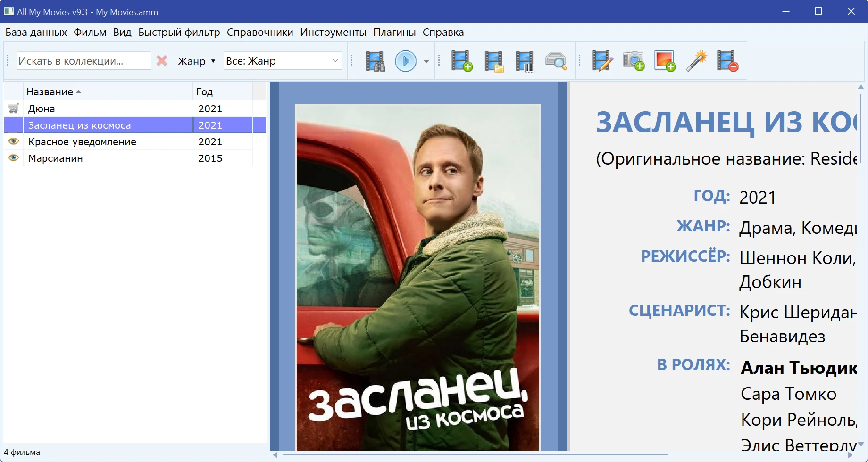Open the Вид menu
Viewport: 868px width, 462px height.
click(x=122, y=33)
